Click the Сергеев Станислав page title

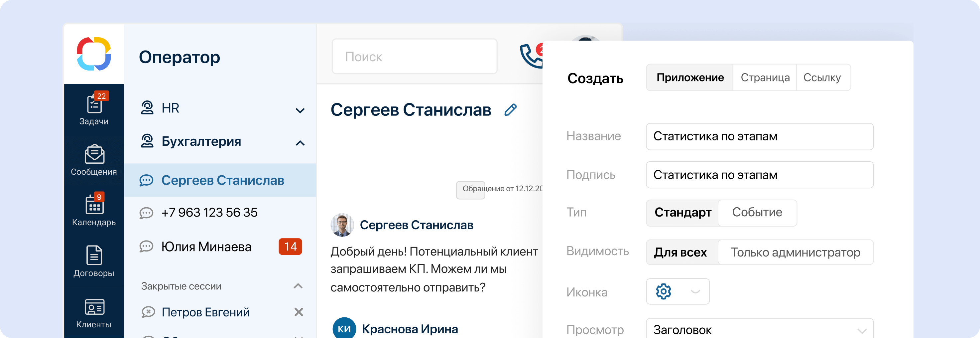coord(411,110)
